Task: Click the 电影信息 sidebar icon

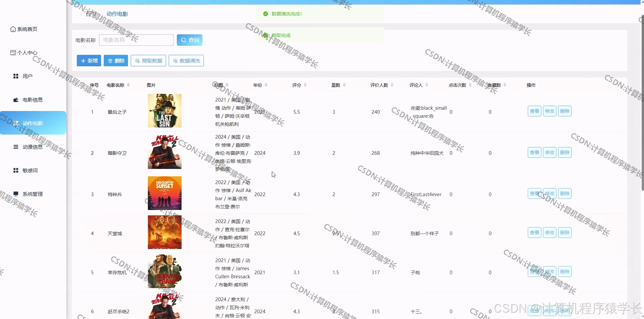Action: tap(16, 100)
